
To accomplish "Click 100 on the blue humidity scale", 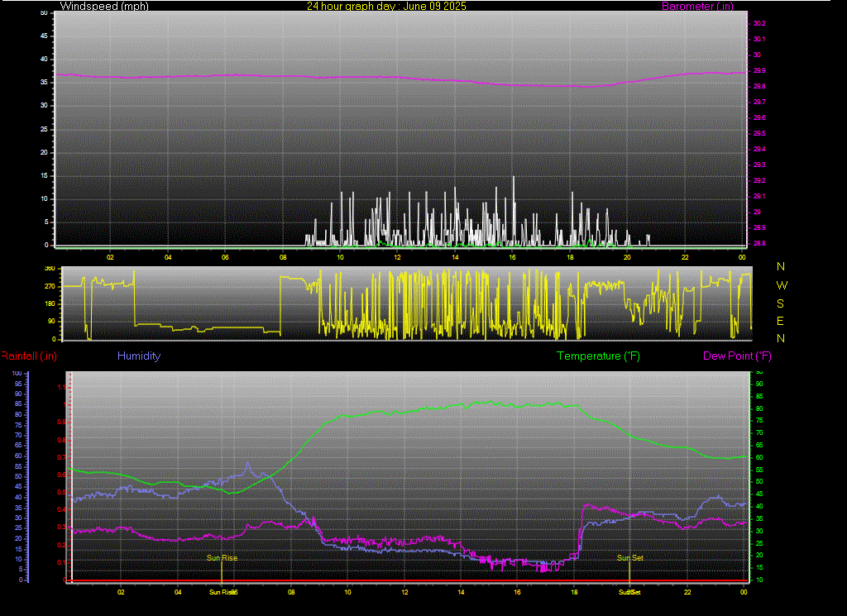I will pos(17,373).
